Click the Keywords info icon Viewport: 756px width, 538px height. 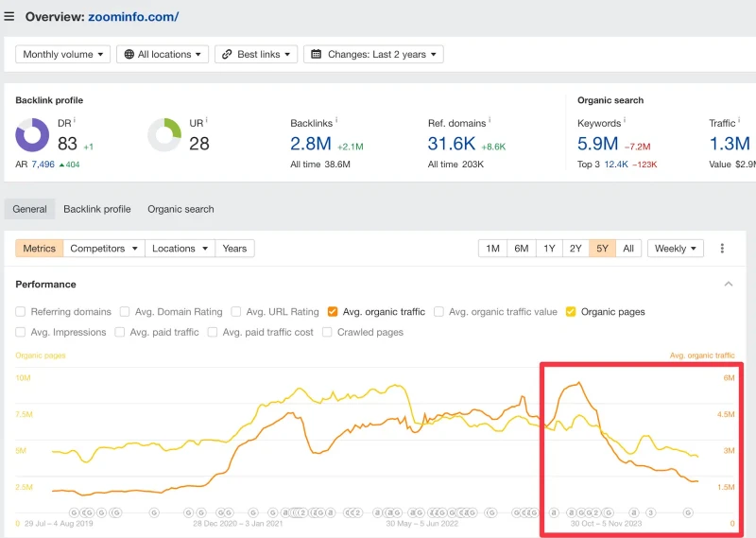pos(625,120)
